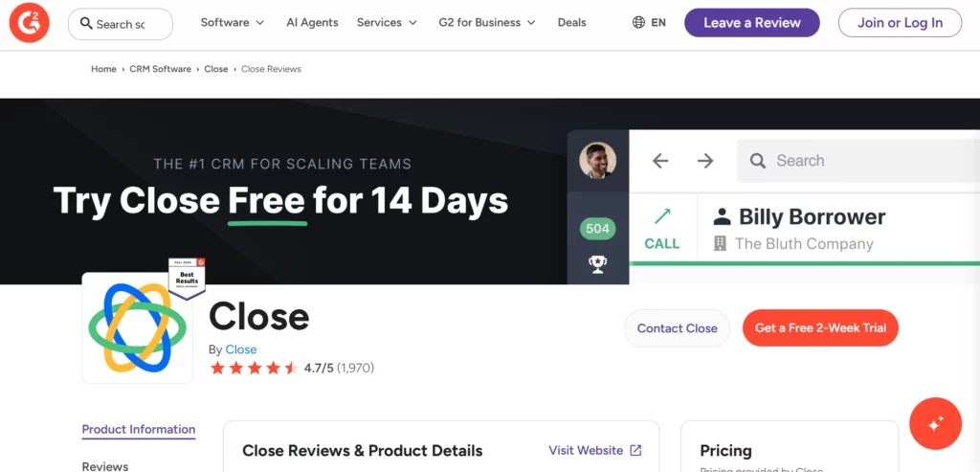This screenshot has width=980, height=472.
Task: Click the 'Close Reviews & Product Details' heading
Action: [x=363, y=451]
